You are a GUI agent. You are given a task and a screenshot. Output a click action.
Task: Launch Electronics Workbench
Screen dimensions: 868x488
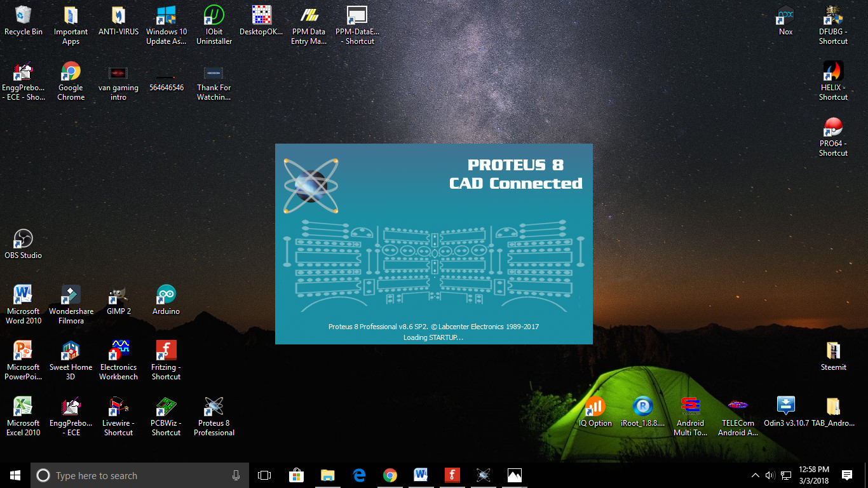click(118, 353)
